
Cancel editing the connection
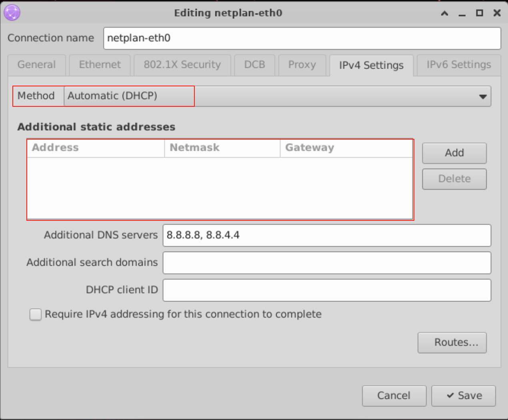tap(394, 396)
